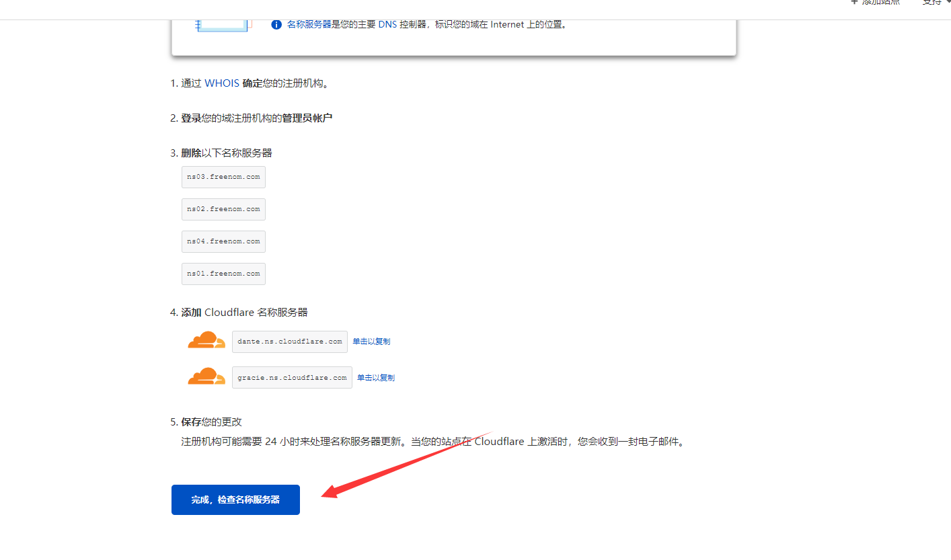Screen dimensions: 951x560
Task: Select the gracie.ns.cloudflare.com field
Action: (292, 378)
